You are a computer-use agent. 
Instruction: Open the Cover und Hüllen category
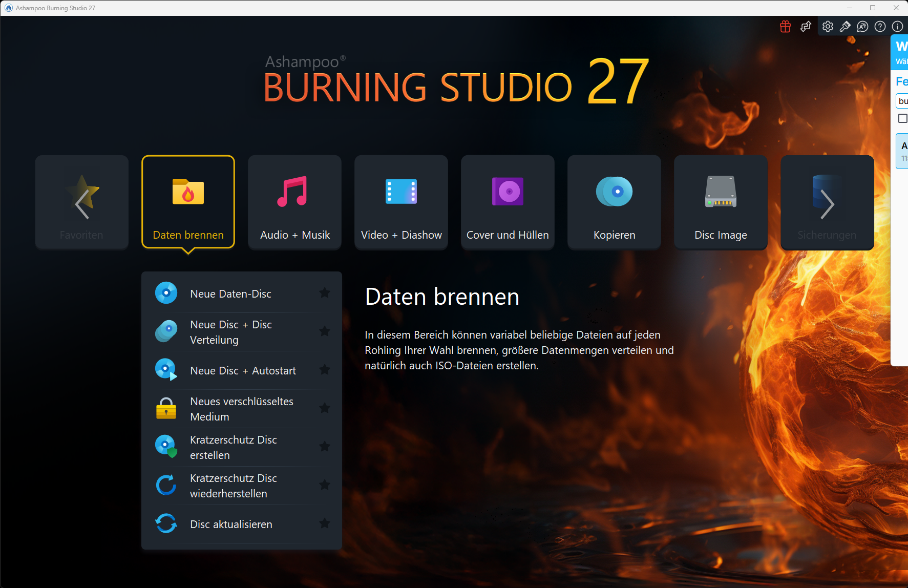(x=508, y=202)
